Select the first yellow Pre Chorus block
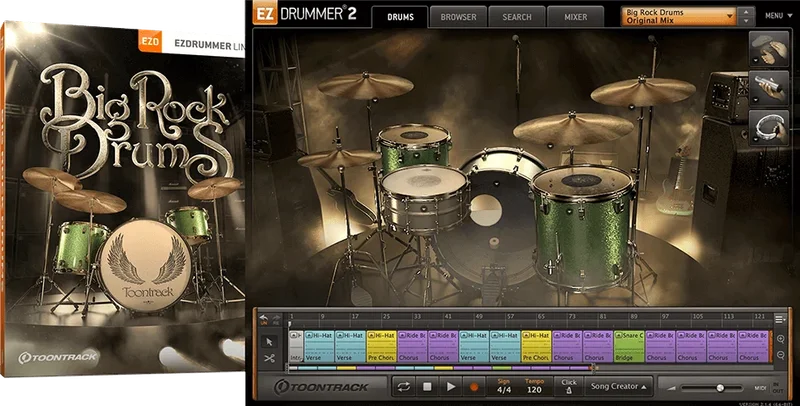 coord(381,346)
